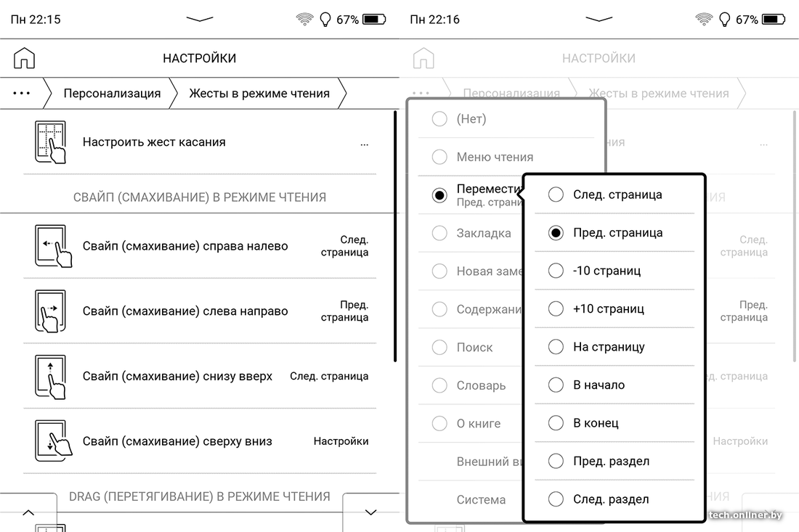Choose the '-10 страниц' radio option

[x=556, y=271]
